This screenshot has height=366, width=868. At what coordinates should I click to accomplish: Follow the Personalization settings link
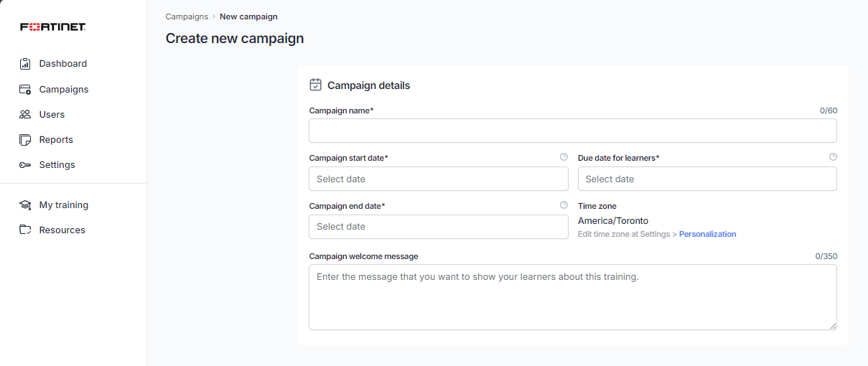pos(707,234)
